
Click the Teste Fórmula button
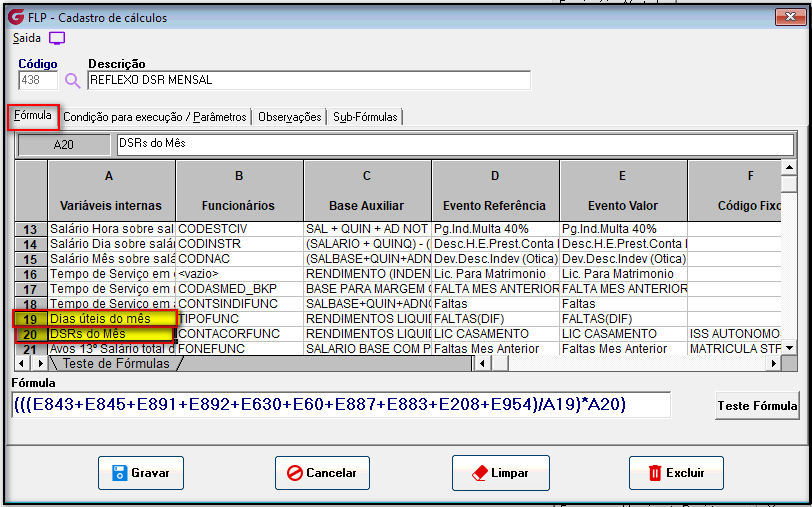click(x=757, y=405)
